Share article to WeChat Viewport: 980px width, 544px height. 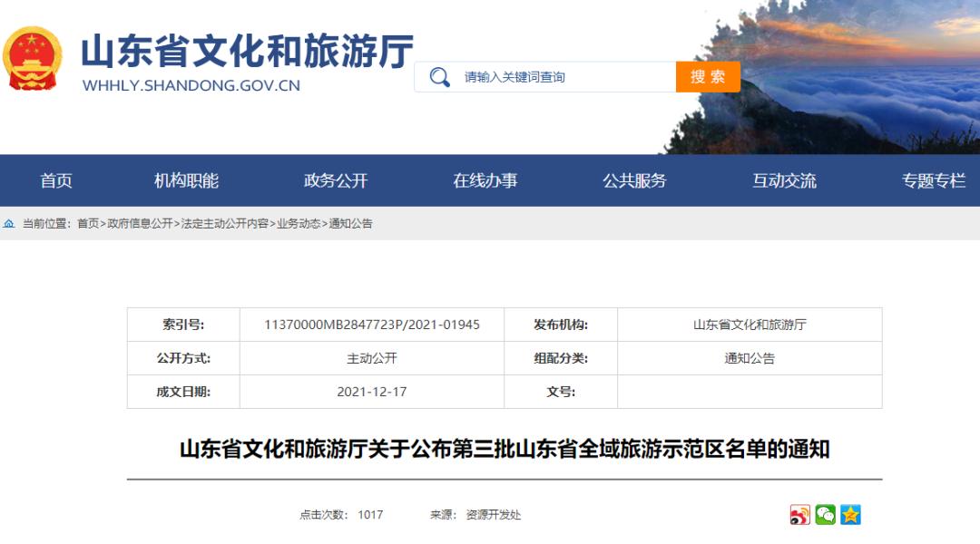coord(825,515)
